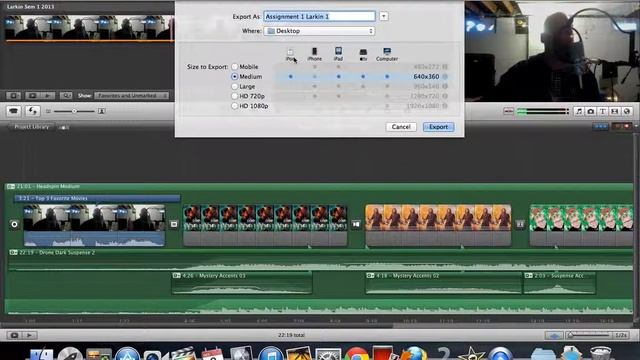
Task: Open System Preferences from the dock
Action: [328, 353]
